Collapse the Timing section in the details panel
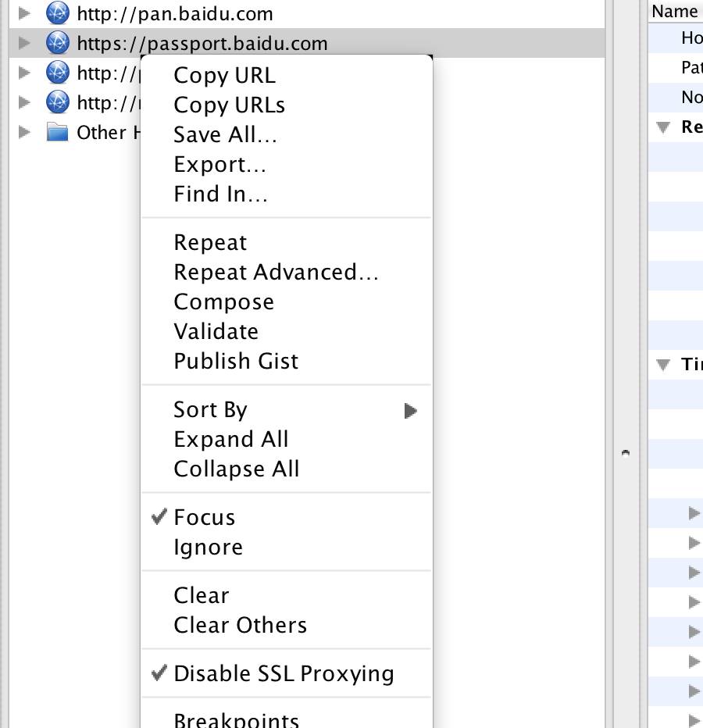703x728 pixels. click(x=662, y=364)
